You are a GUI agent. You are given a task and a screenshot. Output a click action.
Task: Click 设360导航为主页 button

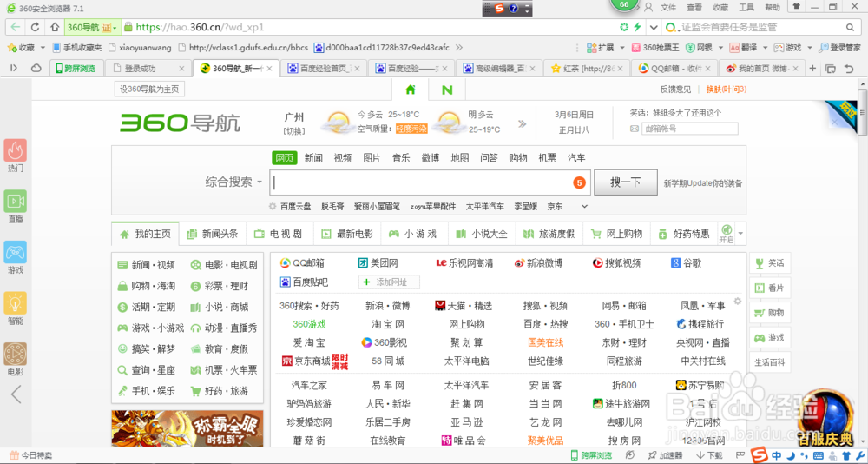click(x=149, y=89)
